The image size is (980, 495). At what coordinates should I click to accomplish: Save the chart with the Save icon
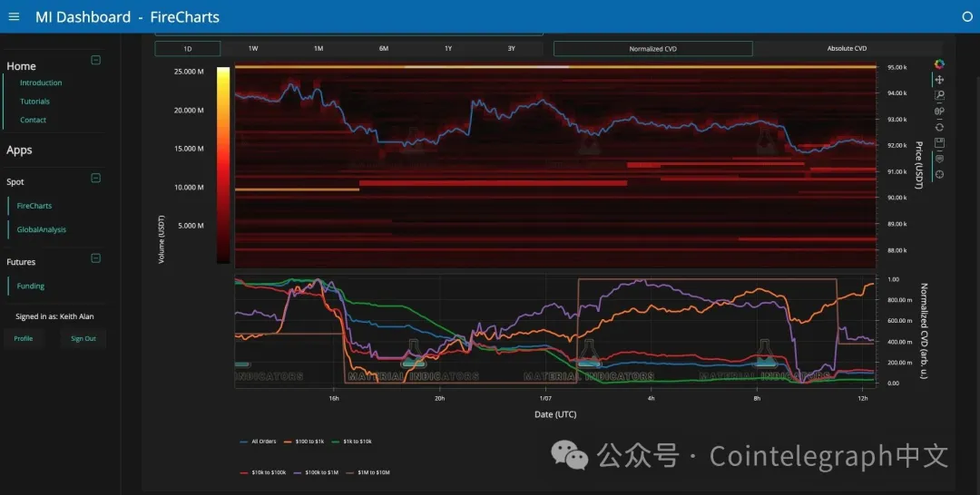pyautogui.click(x=939, y=142)
